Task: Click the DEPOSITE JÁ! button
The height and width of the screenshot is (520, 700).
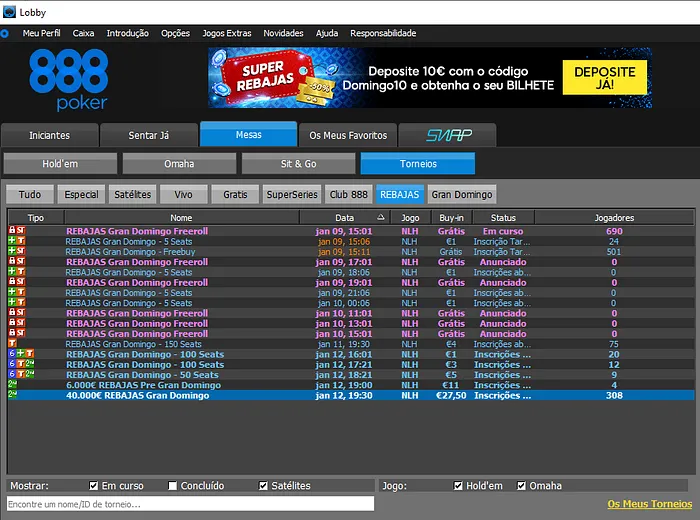Action: 604,78
